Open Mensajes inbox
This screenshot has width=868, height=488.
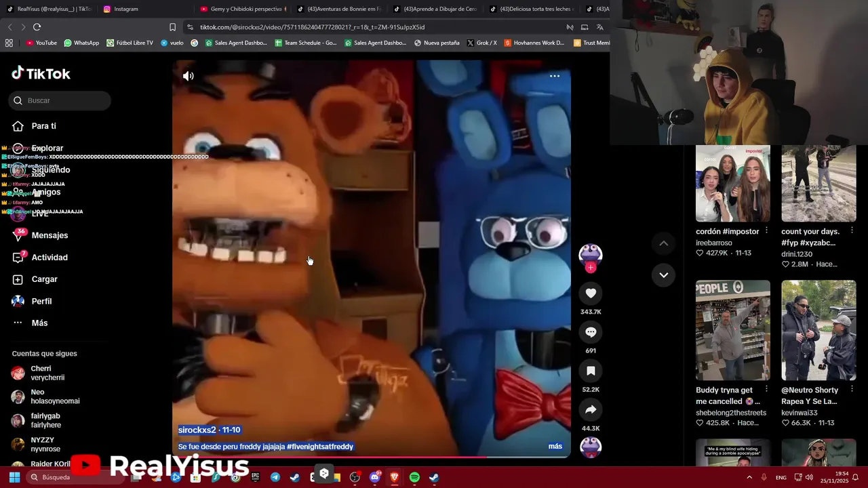click(x=50, y=235)
